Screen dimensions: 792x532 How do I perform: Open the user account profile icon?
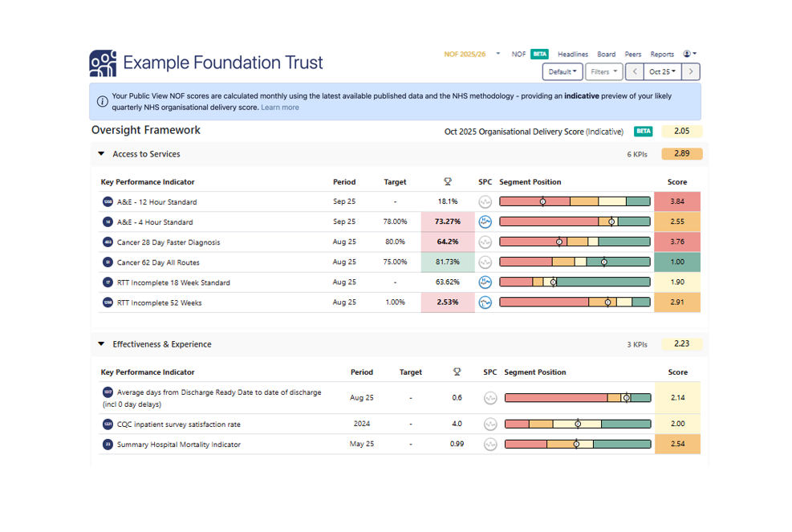coord(688,55)
